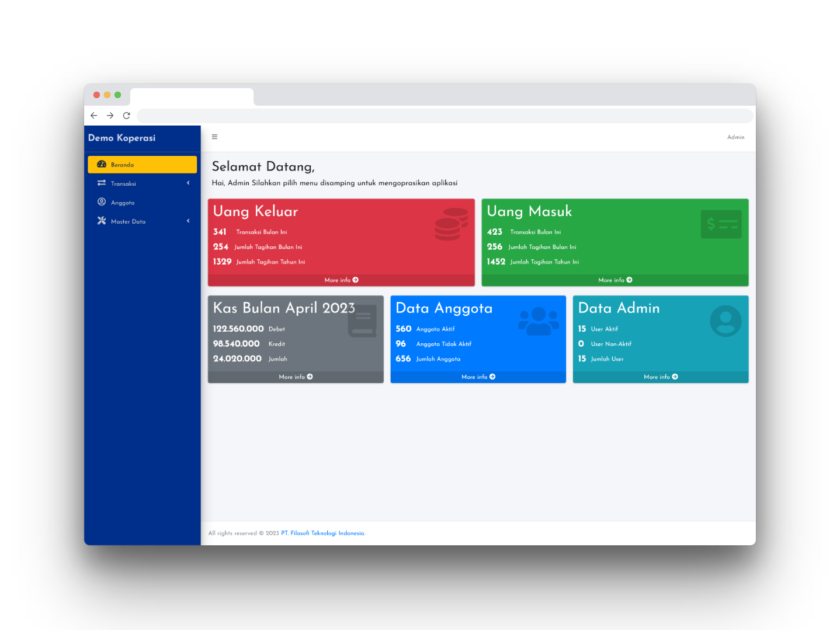Click the user circle icon in Data Admin

tap(726, 321)
